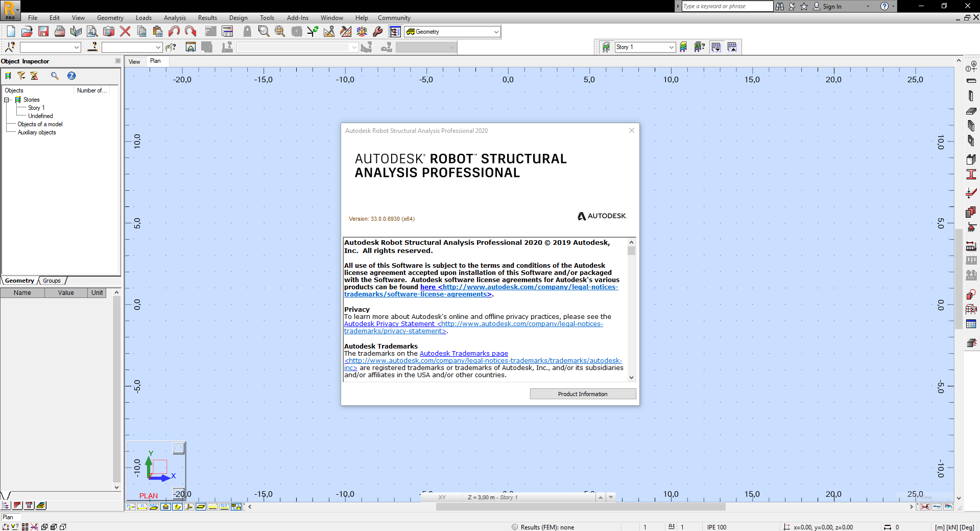Select the Zoom Window magnifier tool
The height and width of the screenshot is (531, 980).
coord(264,32)
